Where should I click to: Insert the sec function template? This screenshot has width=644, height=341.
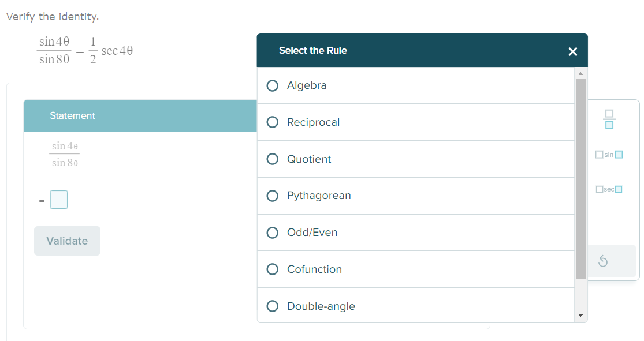tap(609, 189)
